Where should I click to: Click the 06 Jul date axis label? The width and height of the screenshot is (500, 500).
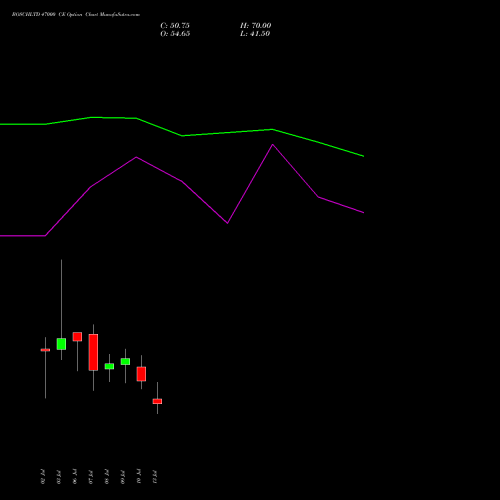click(x=75, y=477)
